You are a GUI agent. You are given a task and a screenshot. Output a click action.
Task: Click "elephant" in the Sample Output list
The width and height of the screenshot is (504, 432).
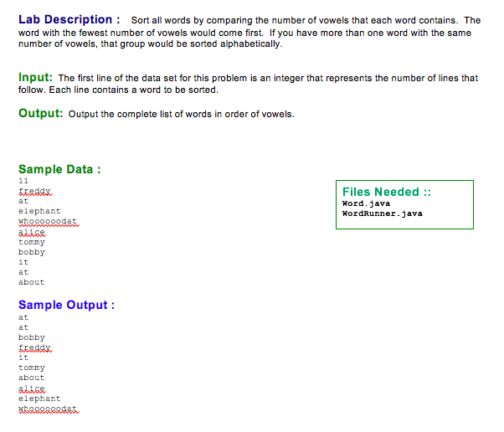tap(39, 399)
